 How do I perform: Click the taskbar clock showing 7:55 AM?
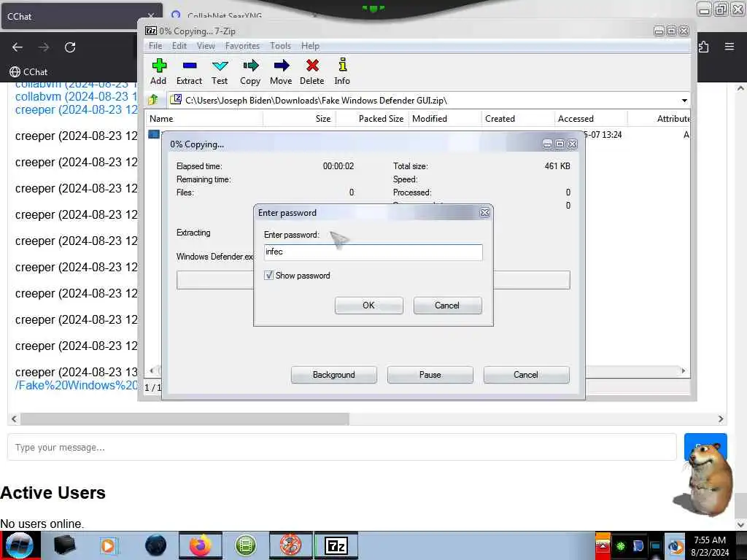[x=709, y=546]
